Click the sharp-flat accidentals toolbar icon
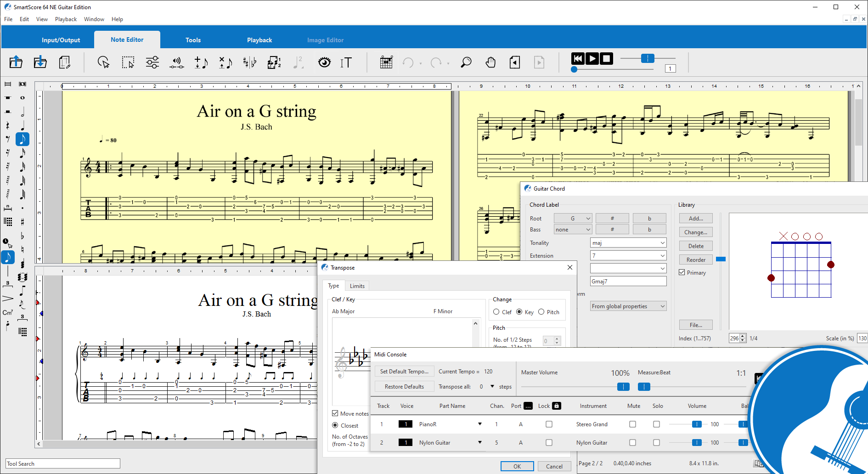The image size is (868, 474). (x=250, y=62)
